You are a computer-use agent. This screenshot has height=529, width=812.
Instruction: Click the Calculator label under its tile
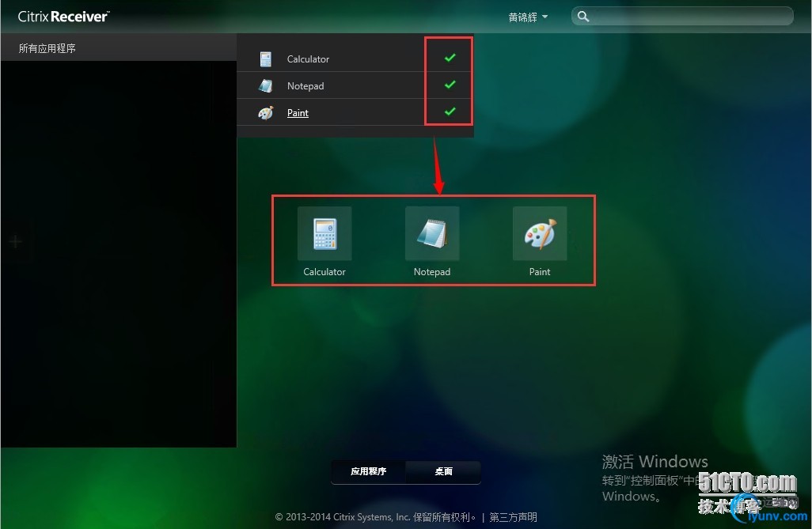[324, 272]
